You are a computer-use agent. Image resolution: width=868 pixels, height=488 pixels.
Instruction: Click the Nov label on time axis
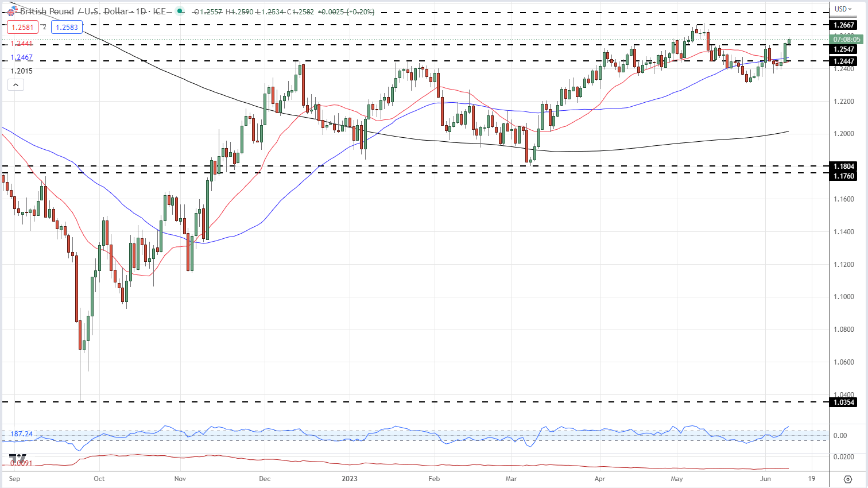pyautogui.click(x=180, y=479)
